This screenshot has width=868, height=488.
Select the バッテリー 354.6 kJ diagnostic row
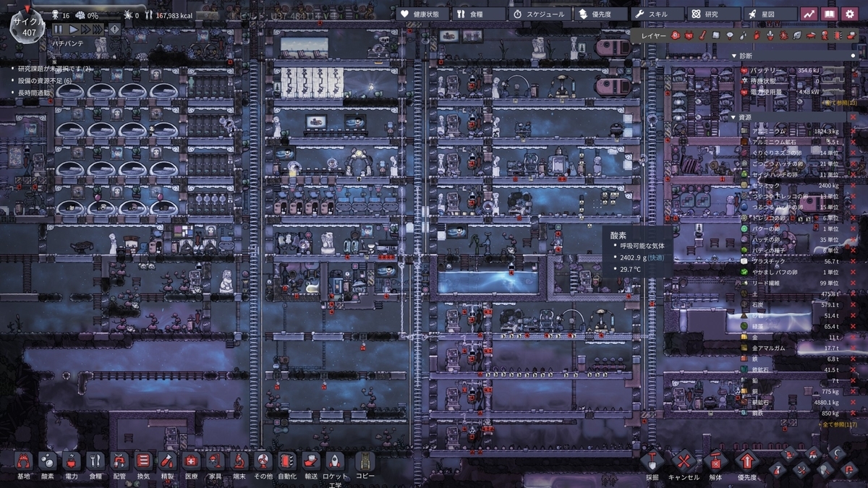click(793, 70)
